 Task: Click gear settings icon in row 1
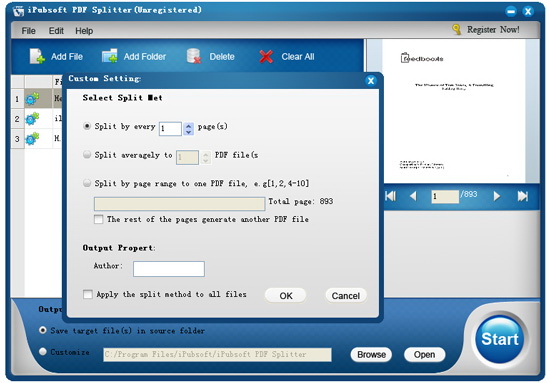tap(32, 99)
